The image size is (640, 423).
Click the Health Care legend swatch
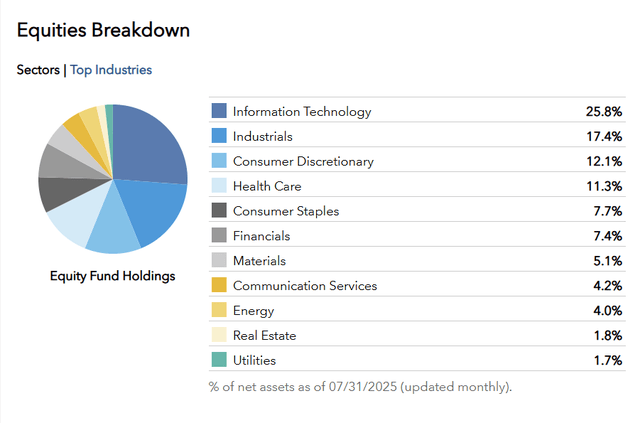[x=219, y=185]
